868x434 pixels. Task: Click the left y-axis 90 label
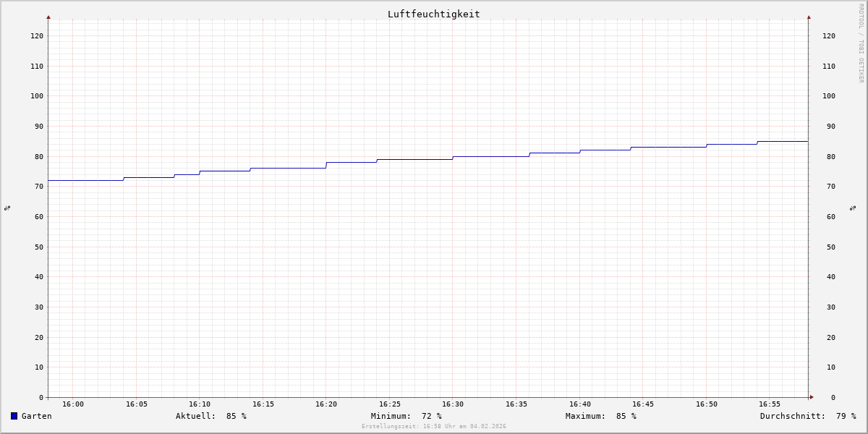pos(39,126)
